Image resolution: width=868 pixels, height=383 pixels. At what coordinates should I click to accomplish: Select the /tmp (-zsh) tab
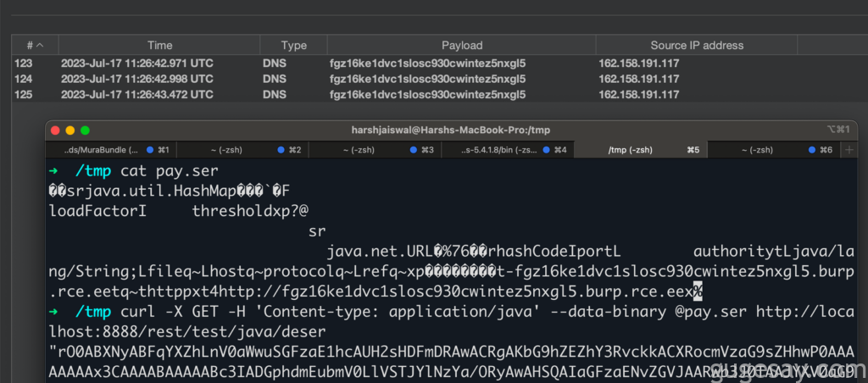630,150
